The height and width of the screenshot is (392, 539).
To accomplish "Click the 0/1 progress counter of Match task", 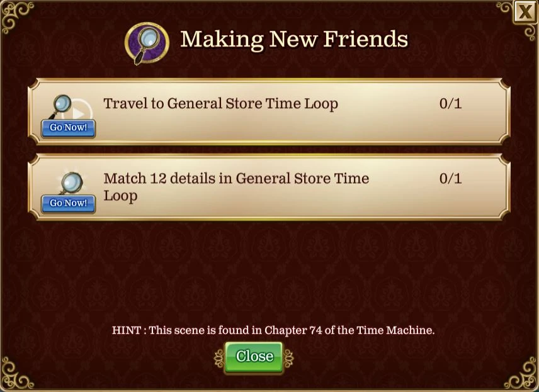I will coord(450,178).
